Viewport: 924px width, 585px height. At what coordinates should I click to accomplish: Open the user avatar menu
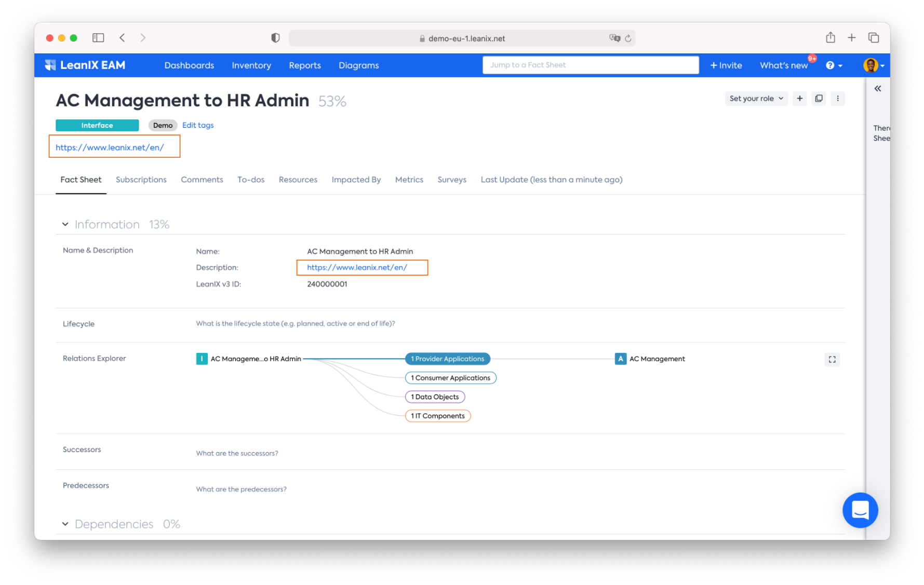tap(874, 65)
